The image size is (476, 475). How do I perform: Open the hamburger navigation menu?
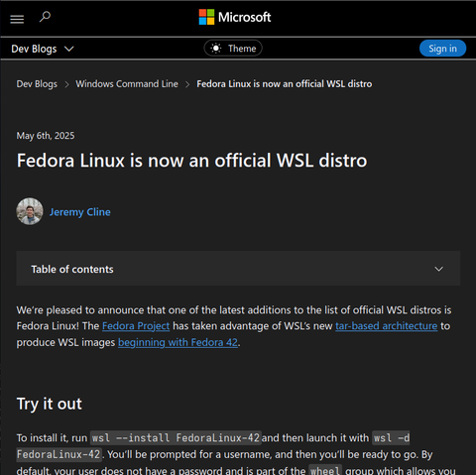tap(17, 19)
